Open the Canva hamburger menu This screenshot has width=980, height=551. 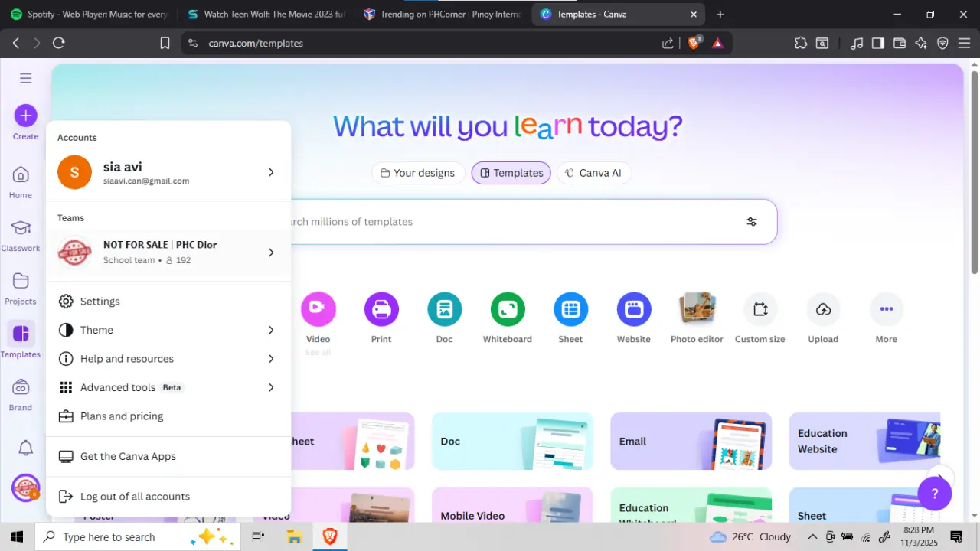[x=26, y=78]
